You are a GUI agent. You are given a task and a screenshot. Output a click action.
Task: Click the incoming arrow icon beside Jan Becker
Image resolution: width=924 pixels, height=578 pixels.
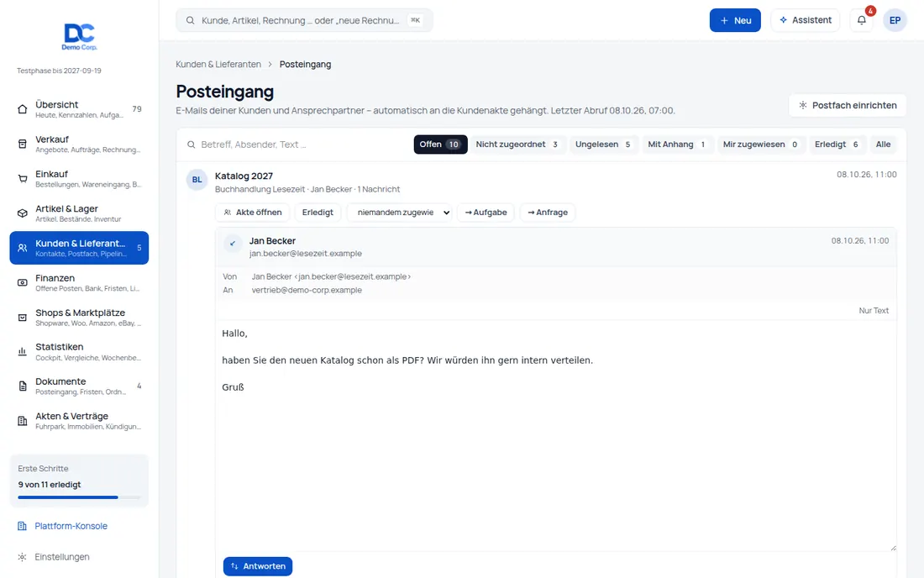click(233, 244)
